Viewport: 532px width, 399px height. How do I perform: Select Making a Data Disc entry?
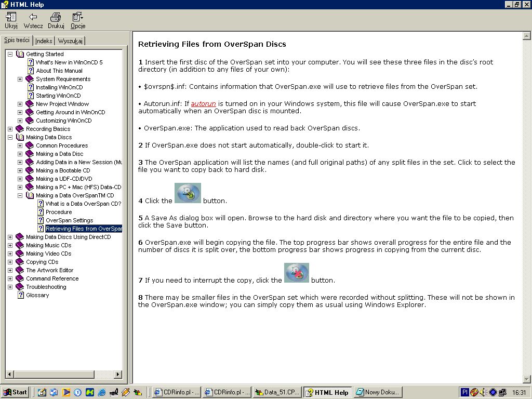(59, 154)
